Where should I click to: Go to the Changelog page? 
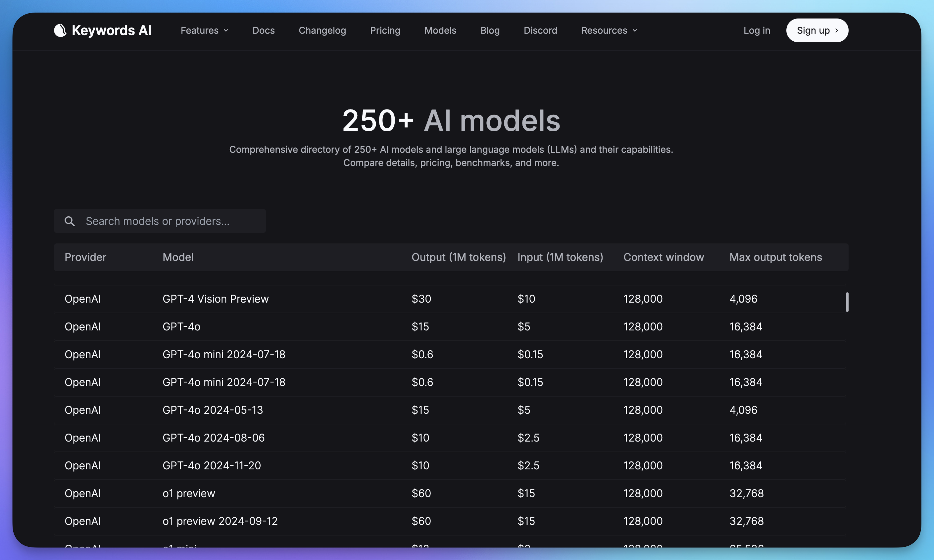pyautogui.click(x=322, y=30)
